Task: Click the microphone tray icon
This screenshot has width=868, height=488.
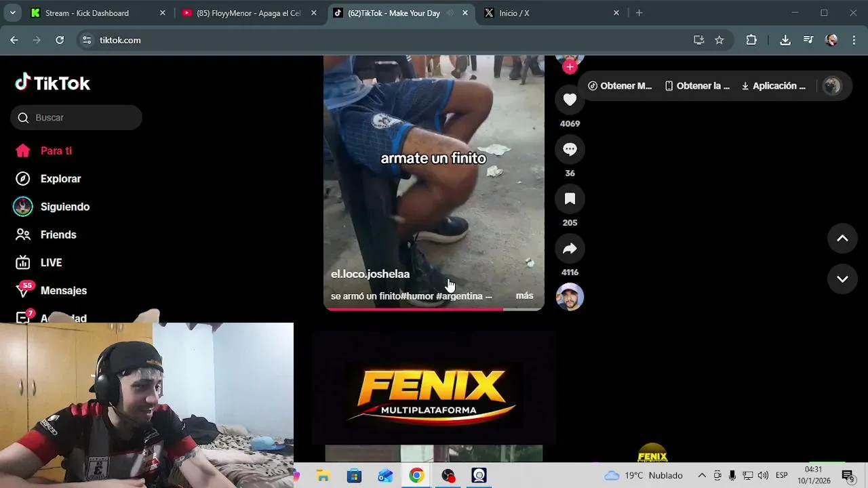Action: (732, 475)
